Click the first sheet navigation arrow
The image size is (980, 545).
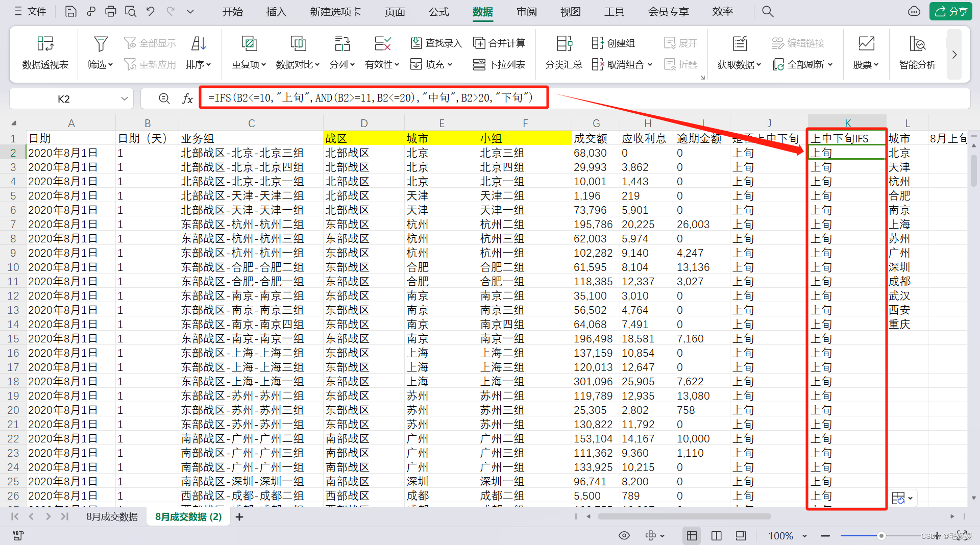coord(15,516)
